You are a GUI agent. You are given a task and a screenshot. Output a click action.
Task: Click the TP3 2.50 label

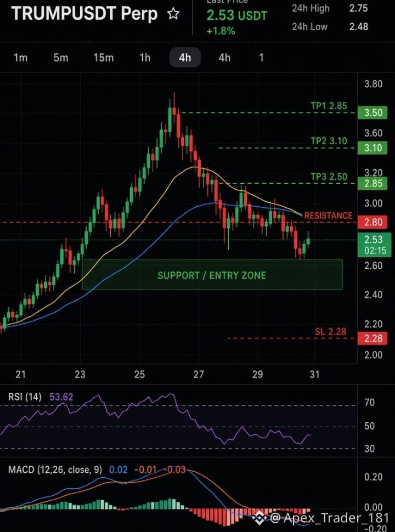(x=329, y=177)
